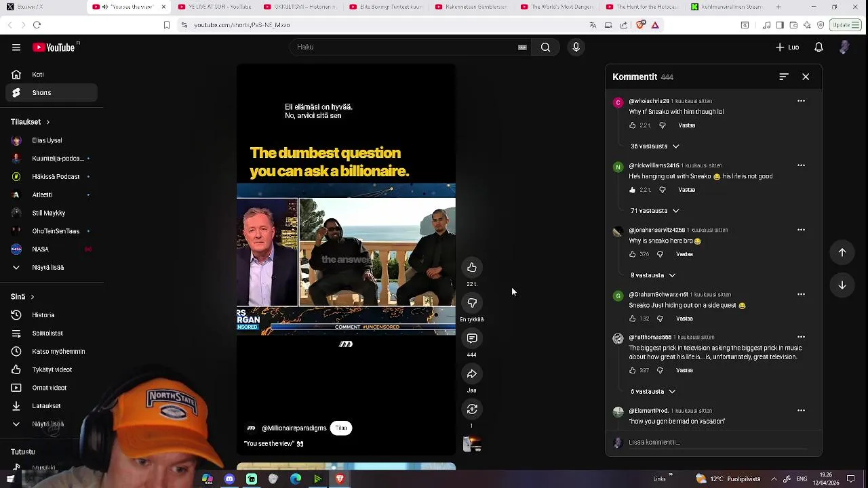Expand the Sinä section chevron
Image resolution: width=868 pixels, height=488 pixels.
32,297
